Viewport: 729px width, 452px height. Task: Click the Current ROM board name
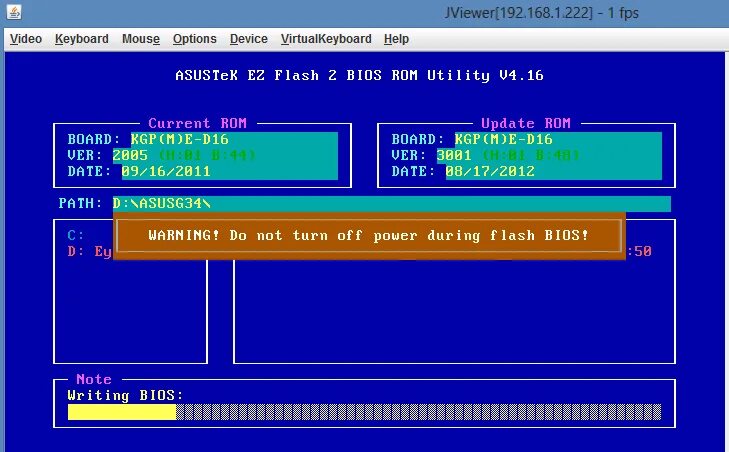coord(179,139)
